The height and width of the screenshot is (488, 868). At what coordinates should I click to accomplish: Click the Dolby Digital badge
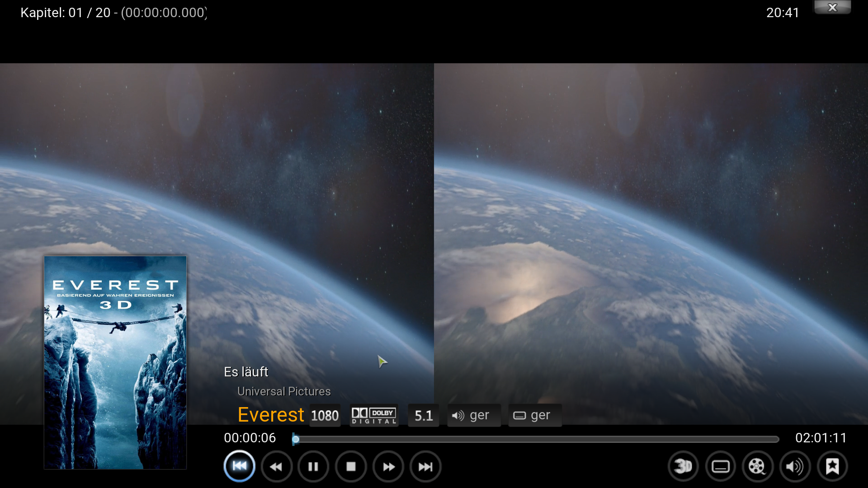[x=374, y=415]
